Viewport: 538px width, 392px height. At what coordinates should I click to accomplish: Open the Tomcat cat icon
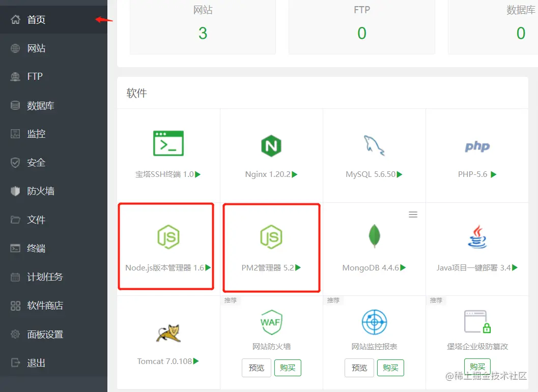(x=168, y=333)
